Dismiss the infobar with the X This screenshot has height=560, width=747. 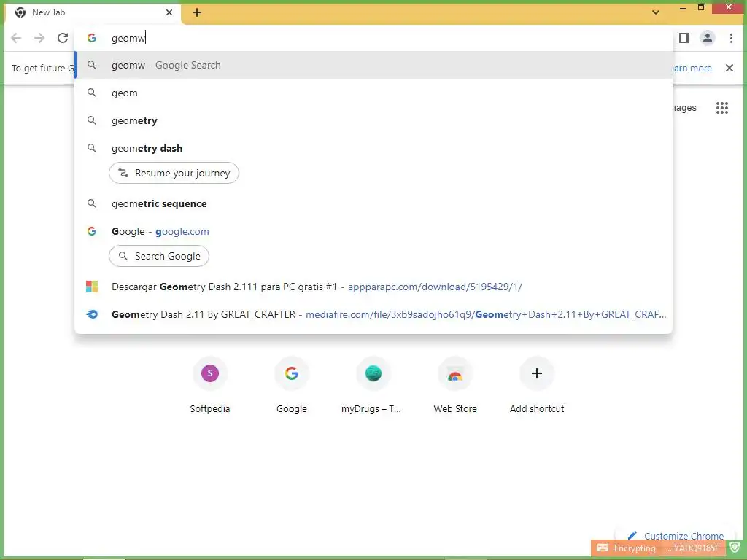coord(729,68)
